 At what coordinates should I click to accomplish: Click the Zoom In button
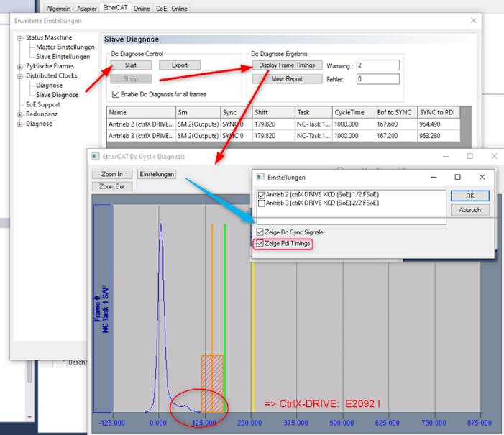pos(111,174)
